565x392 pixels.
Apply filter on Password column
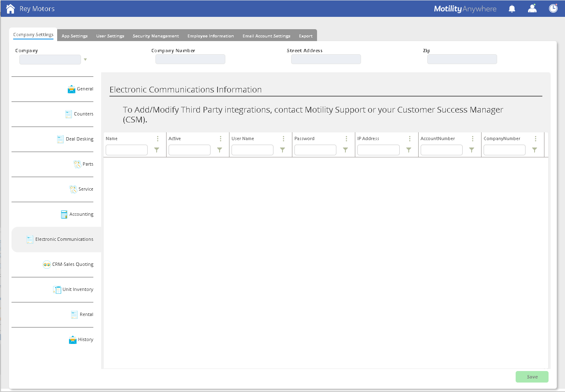pos(345,150)
